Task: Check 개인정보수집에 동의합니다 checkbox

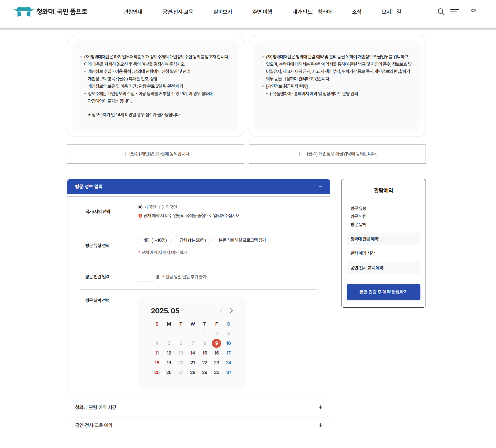Action: (124, 154)
